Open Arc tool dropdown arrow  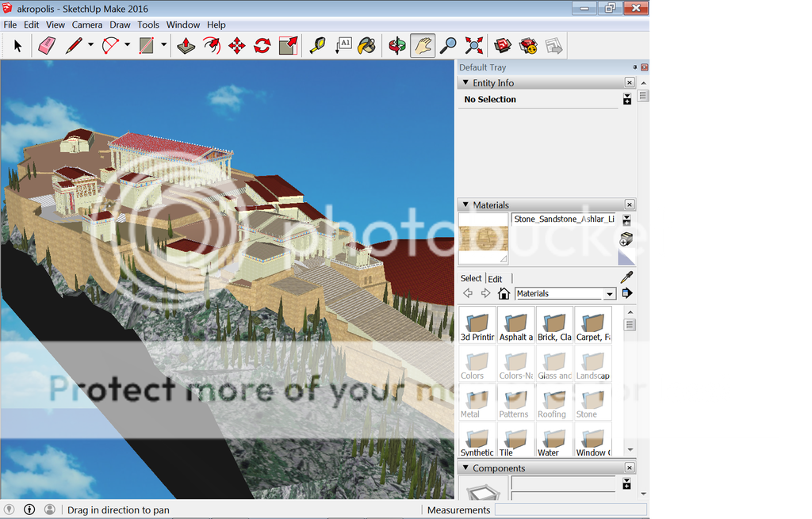tap(128, 45)
